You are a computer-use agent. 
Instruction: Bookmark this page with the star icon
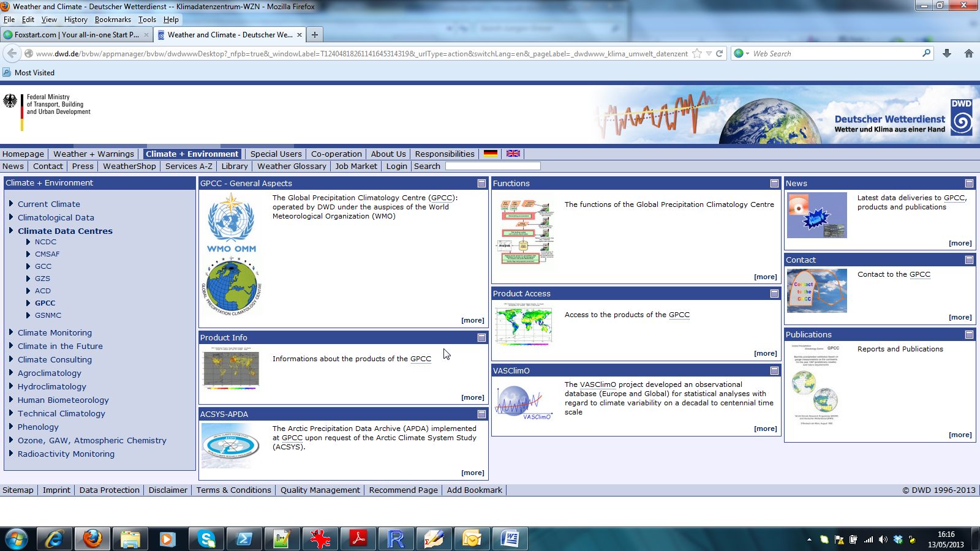(x=696, y=53)
